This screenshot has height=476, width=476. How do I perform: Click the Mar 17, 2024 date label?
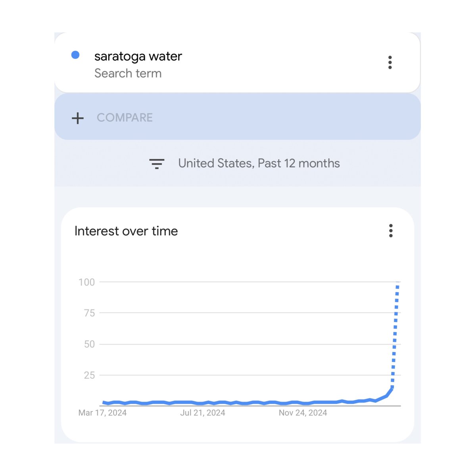click(102, 413)
